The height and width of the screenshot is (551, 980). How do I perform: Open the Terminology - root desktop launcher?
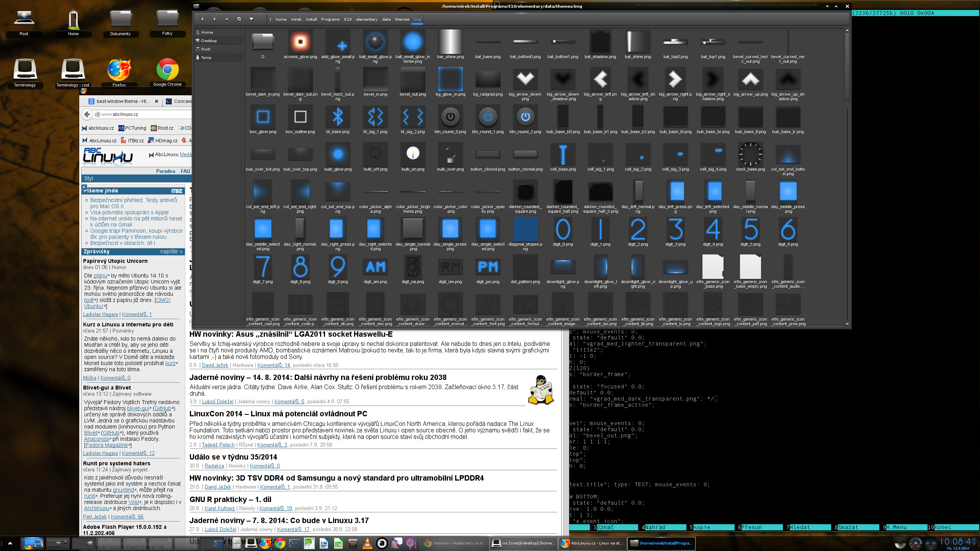73,73
